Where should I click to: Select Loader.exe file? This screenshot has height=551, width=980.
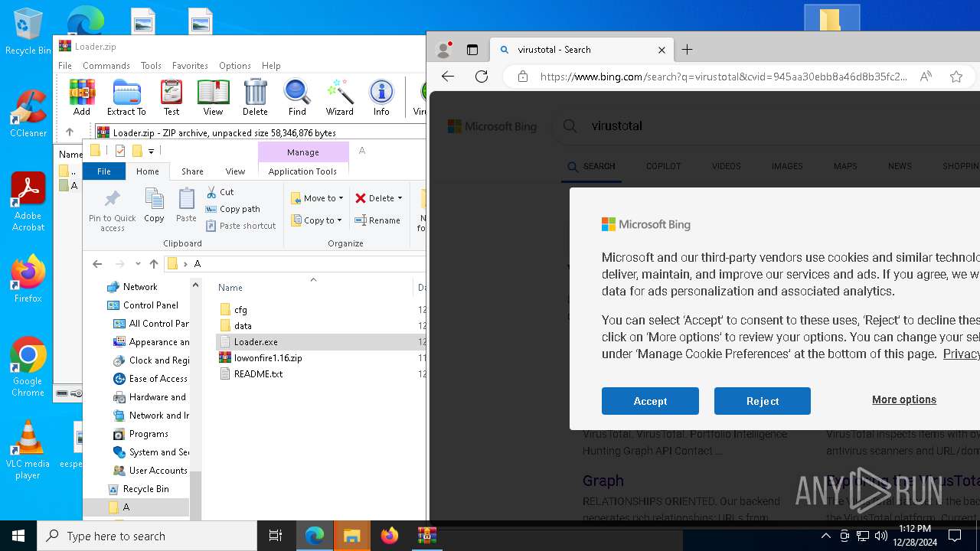point(256,342)
